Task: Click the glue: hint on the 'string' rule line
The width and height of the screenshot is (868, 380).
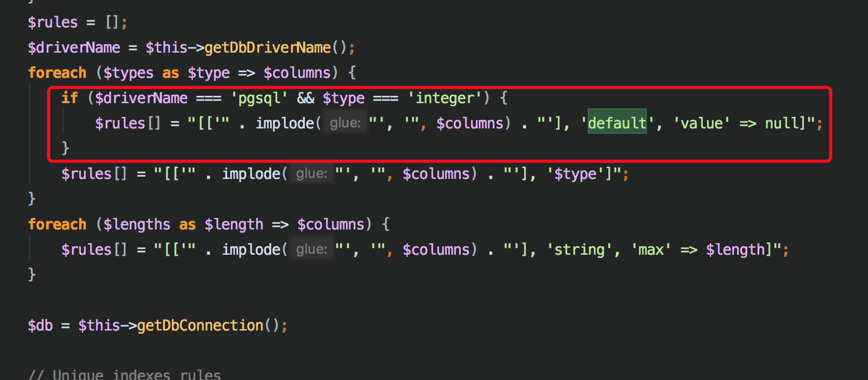Action: (x=311, y=249)
